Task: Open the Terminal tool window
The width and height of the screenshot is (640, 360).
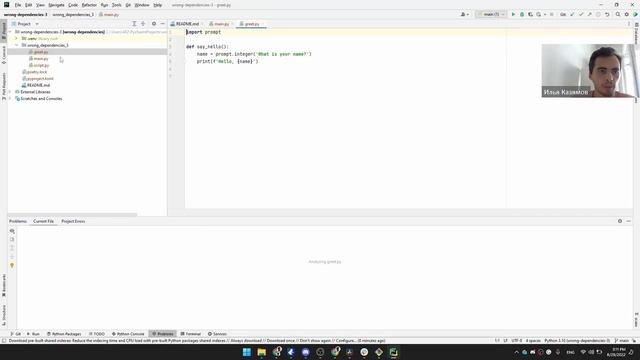Action: point(191,334)
